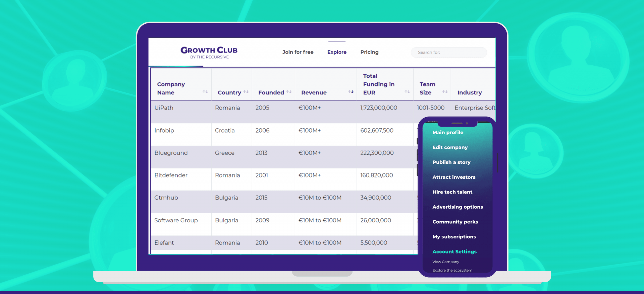
Task: Select the Bitdefender company name
Action: [x=171, y=175]
